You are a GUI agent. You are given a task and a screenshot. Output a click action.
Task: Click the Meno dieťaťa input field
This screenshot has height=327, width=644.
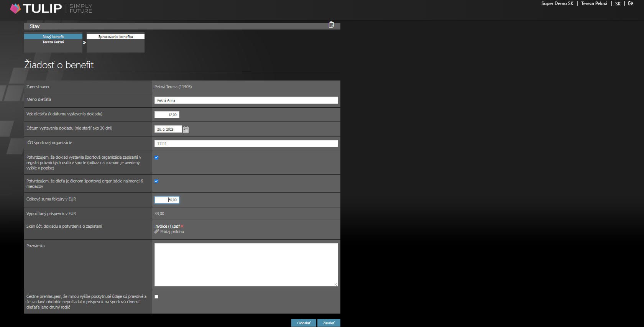click(x=246, y=100)
